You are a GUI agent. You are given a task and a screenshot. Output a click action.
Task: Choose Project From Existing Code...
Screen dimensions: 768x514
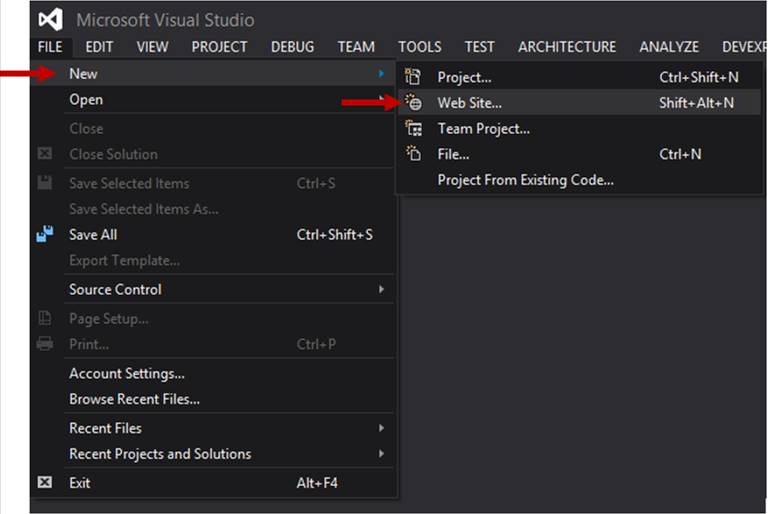pos(579,180)
